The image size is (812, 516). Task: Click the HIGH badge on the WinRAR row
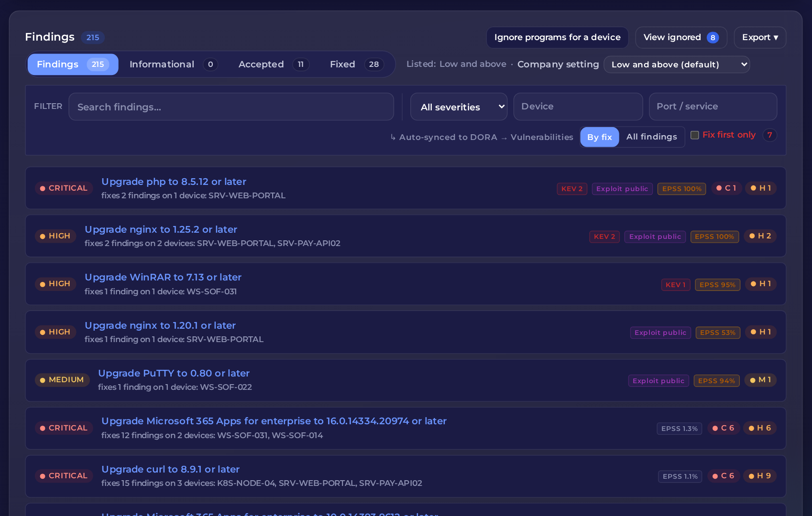tap(55, 284)
